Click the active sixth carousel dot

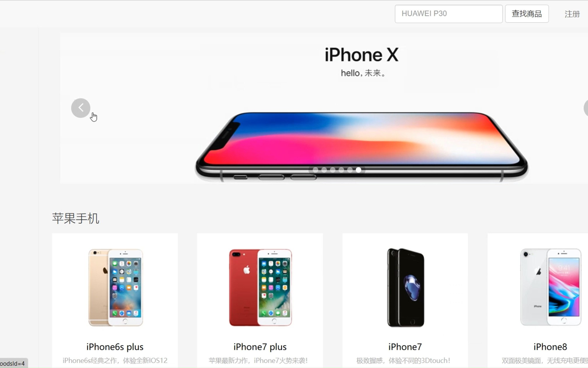[x=358, y=170]
